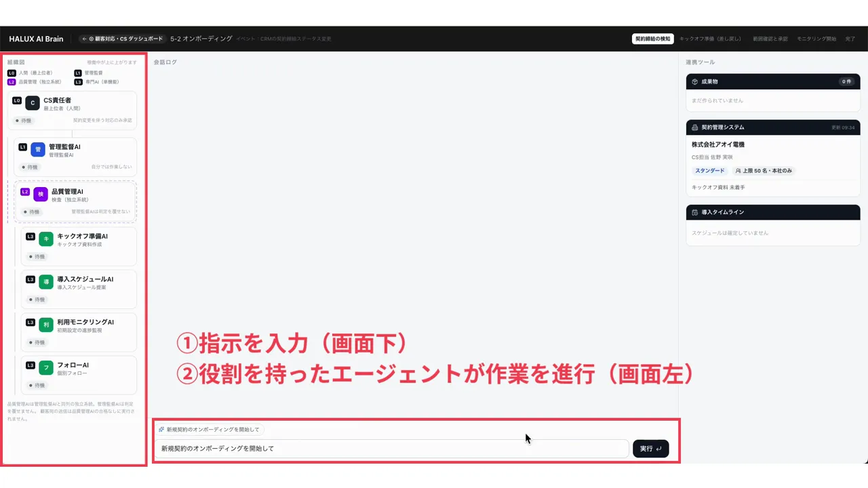Click the 0 件 count badge in 成果物
This screenshot has width=868, height=488.
(x=846, y=81)
